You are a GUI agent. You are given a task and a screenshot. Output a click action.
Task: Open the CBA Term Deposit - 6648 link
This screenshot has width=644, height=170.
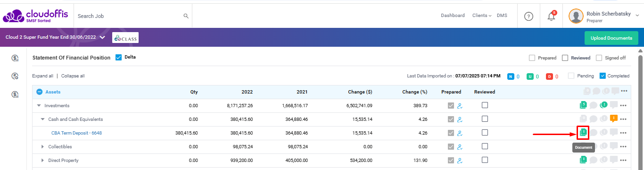click(x=76, y=133)
